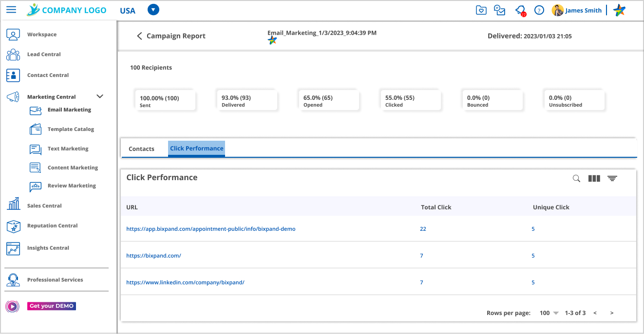Select the Click Performance tab

pyautogui.click(x=196, y=148)
